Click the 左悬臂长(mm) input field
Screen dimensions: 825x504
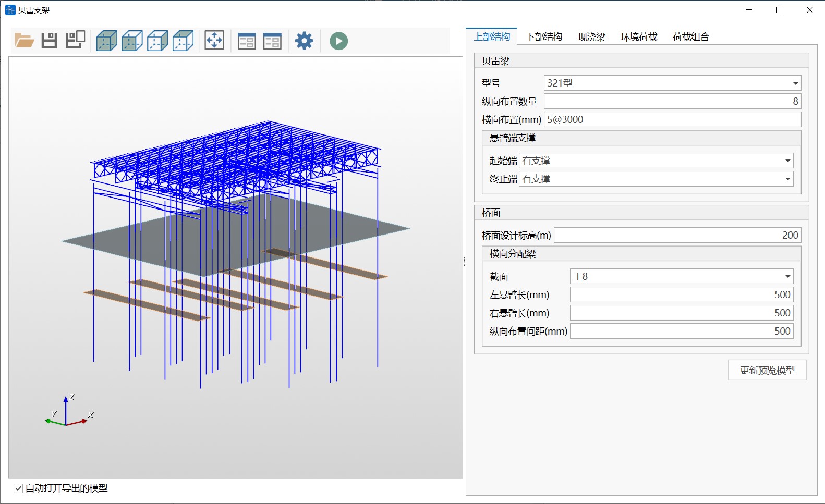click(682, 294)
